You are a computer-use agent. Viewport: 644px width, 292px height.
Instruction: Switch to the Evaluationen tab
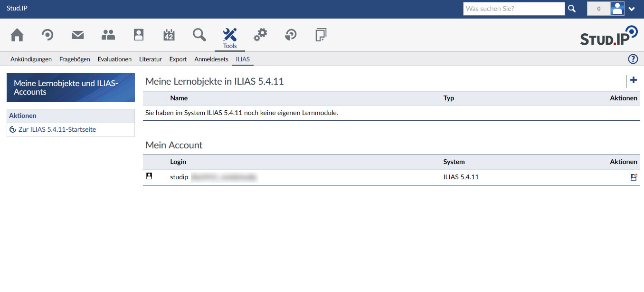[x=114, y=59]
